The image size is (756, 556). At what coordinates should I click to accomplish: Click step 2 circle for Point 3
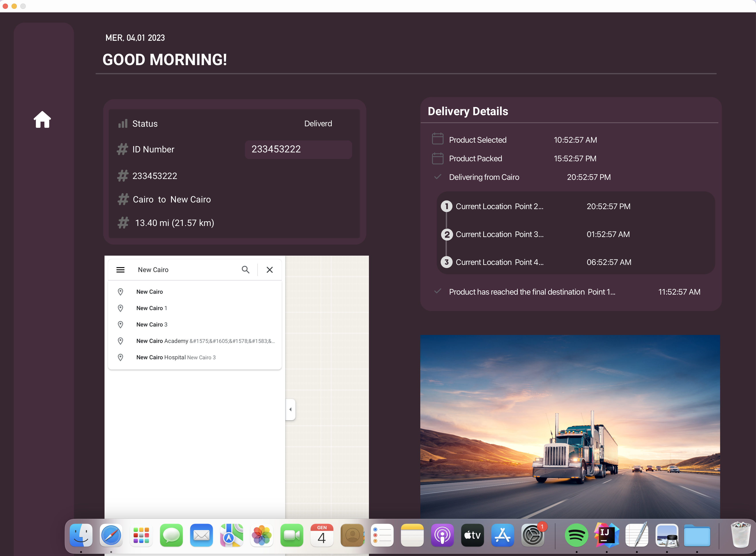[x=446, y=234]
